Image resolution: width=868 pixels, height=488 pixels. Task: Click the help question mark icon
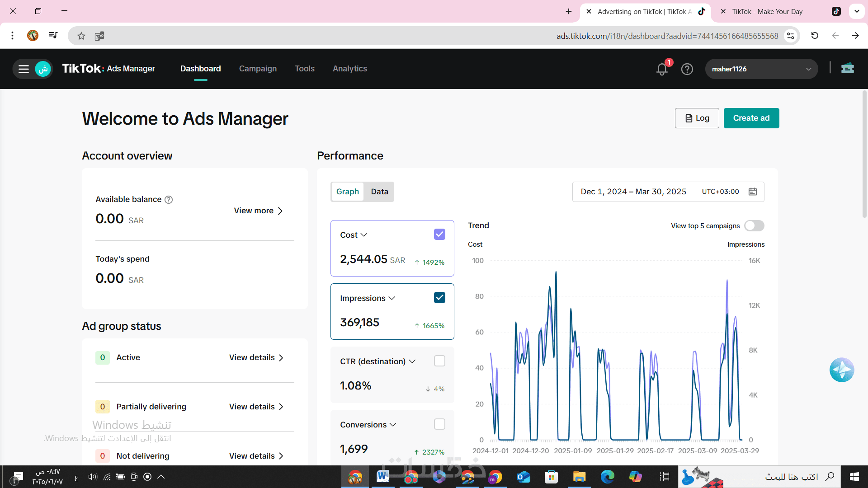coord(687,69)
